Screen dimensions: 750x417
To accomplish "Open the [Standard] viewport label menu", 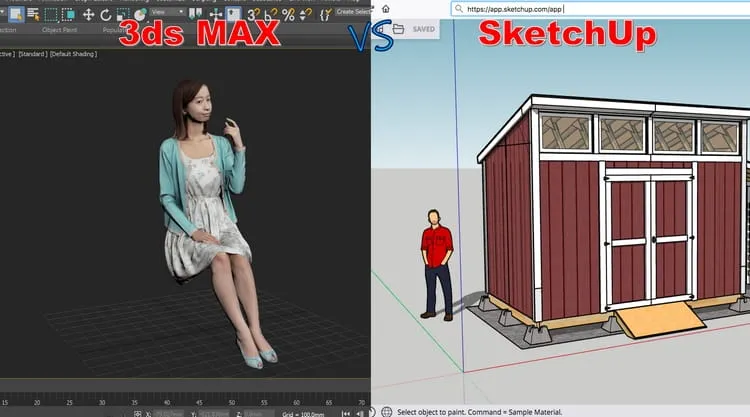I will pos(33,54).
